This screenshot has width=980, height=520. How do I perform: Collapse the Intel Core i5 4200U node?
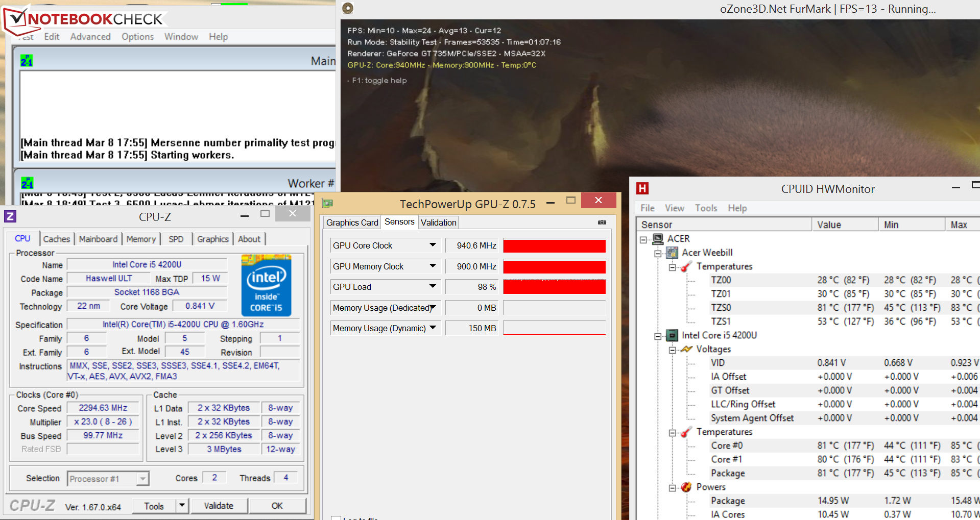click(658, 336)
